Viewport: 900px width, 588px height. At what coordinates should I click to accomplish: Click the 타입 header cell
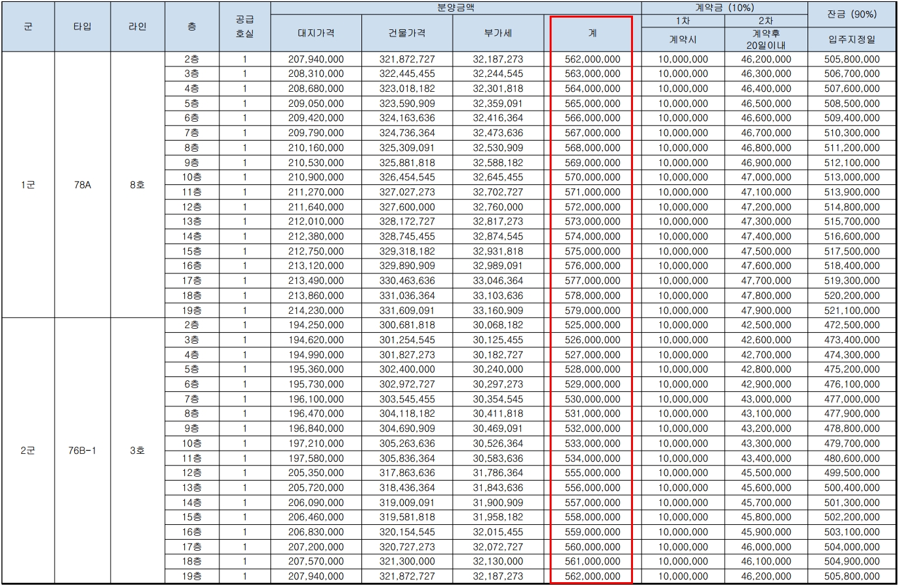83,27
